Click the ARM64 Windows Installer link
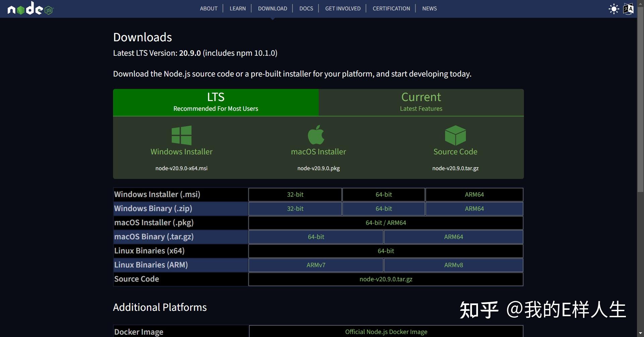The height and width of the screenshot is (337, 644). pos(474,194)
